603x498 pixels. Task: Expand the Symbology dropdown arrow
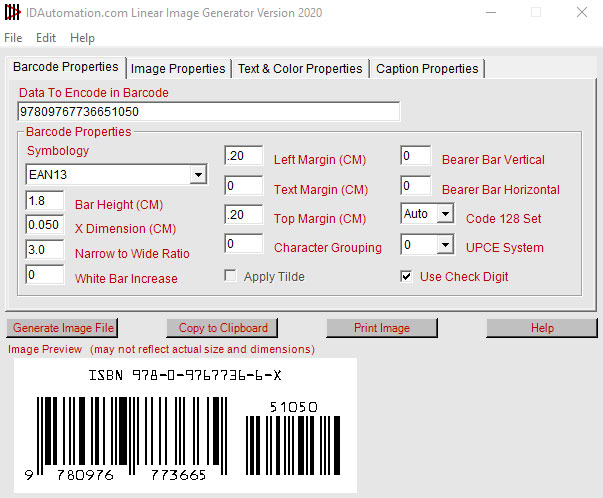pyautogui.click(x=198, y=175)
